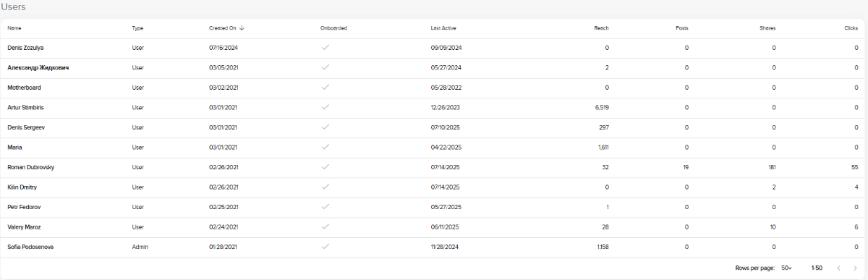Sort table by Last Active column
Viewport: 868px width, 280px height.
[x=443, y=28]
